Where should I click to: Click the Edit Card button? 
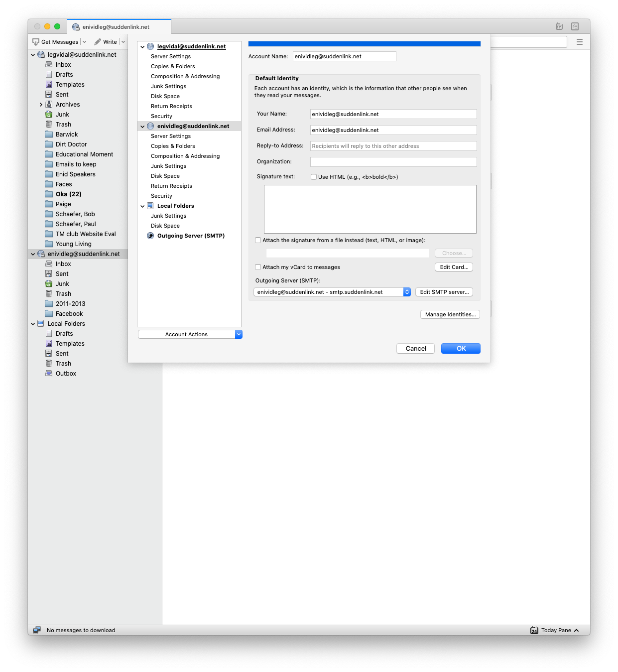pyautogui.click(x=454, y=267)
